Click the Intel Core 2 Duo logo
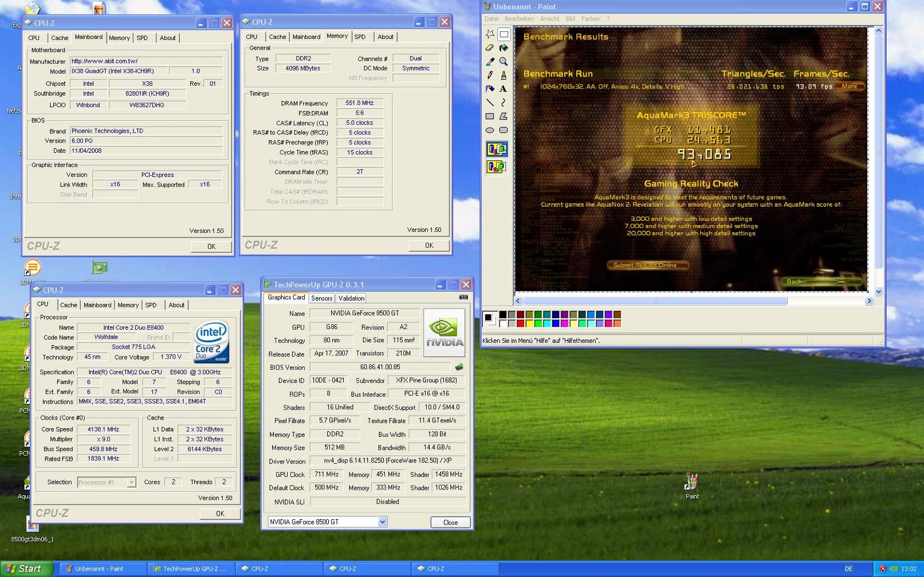 tap(211, 342)
